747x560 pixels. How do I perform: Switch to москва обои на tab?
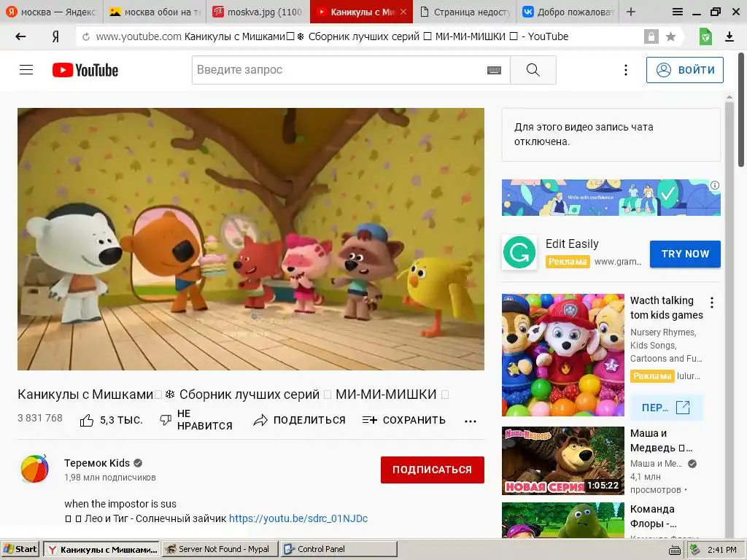[155, 12]
